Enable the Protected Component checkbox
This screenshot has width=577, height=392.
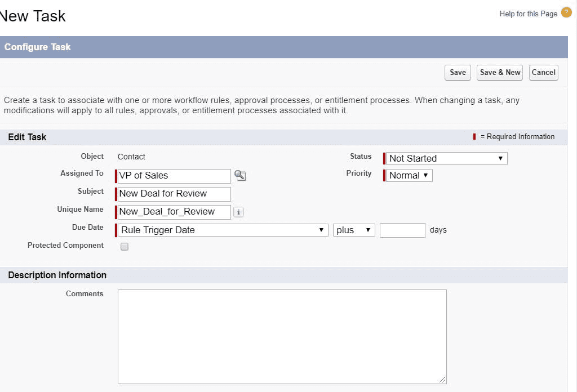(x=124, y=246)
